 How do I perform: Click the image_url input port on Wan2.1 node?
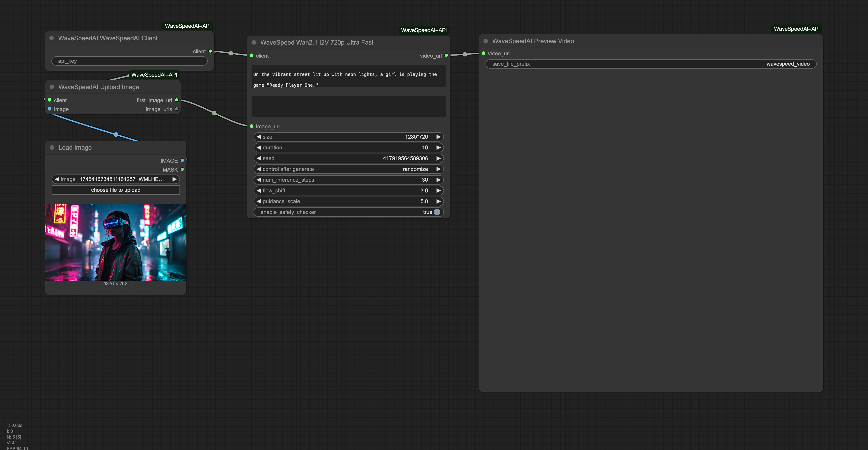[x=251, y=126]
